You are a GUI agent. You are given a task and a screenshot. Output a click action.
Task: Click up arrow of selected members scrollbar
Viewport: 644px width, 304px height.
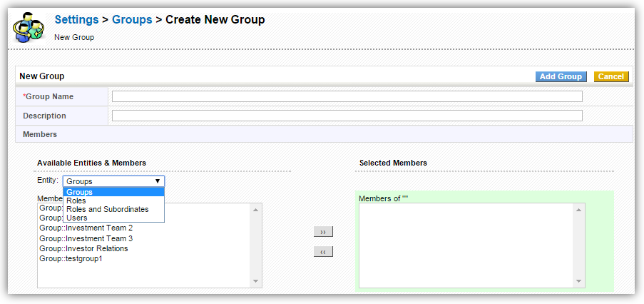[579, 209]
